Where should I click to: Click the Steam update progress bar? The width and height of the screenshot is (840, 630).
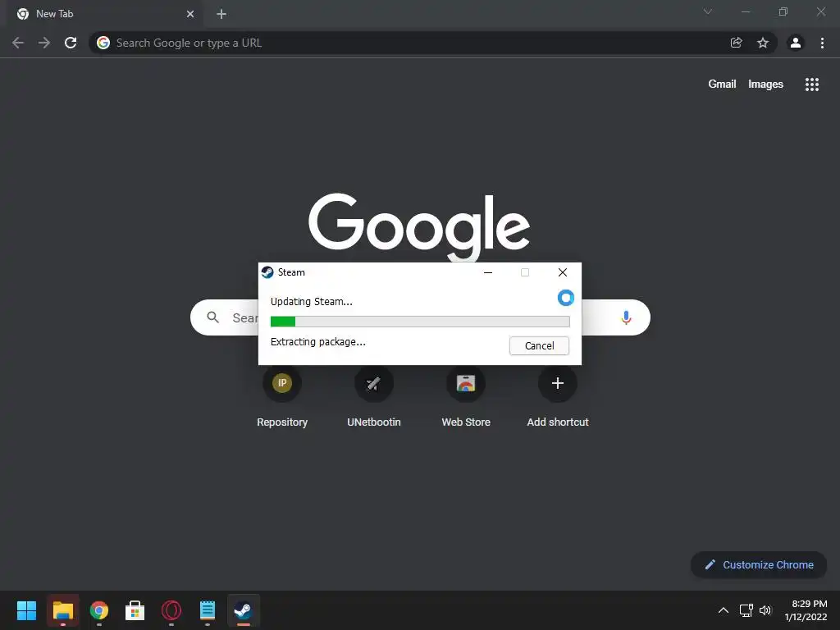pyautogui.click(x=420, y=322)
